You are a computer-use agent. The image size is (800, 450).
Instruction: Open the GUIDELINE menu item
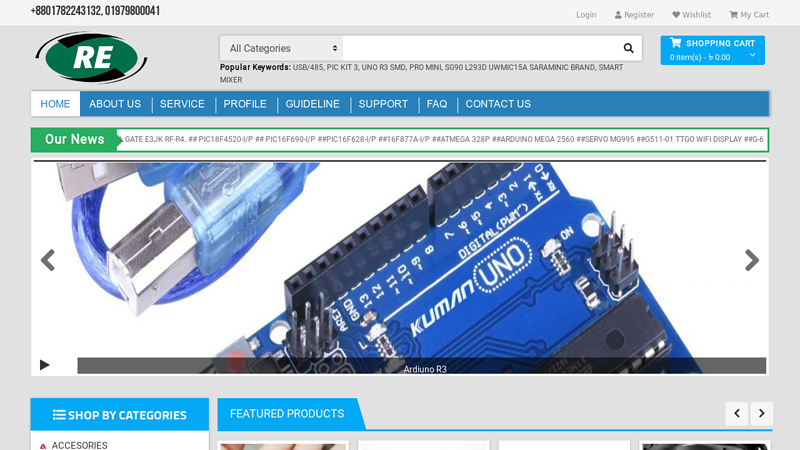point(312,104)
